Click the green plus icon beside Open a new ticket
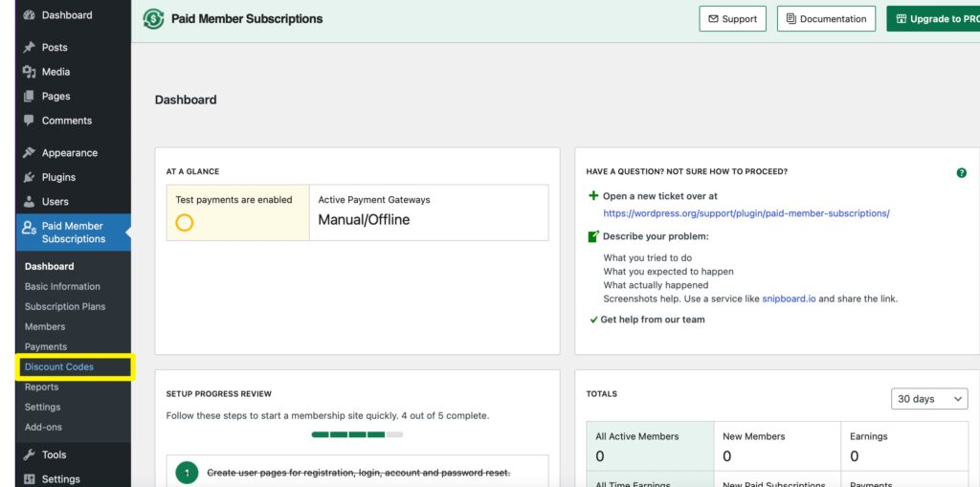 tap(593, 196)
